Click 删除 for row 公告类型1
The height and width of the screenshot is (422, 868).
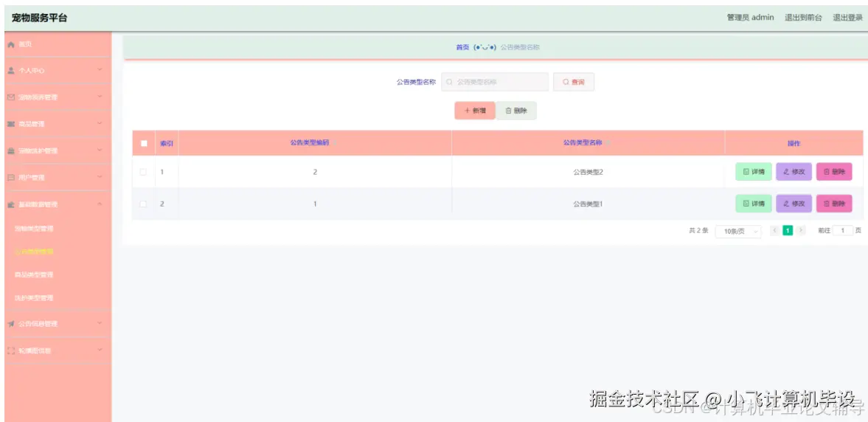point(834,204)
